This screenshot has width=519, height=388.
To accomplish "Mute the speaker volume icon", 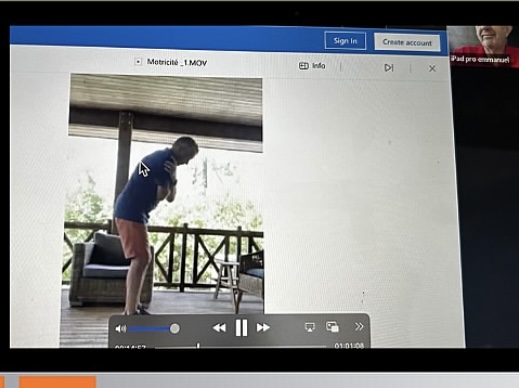I will tap(121, 329).
